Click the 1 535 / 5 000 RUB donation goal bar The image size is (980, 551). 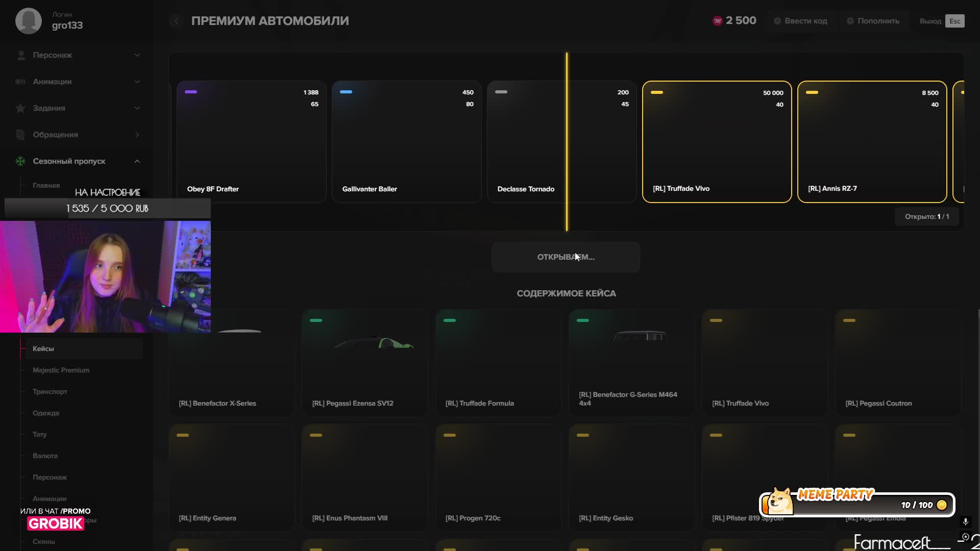tap(107, 209)
